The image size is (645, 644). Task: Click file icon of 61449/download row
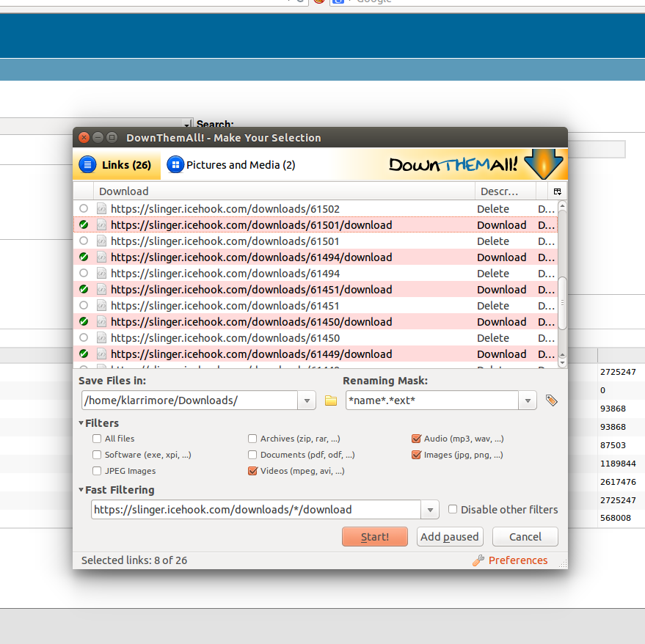(101, 354)
